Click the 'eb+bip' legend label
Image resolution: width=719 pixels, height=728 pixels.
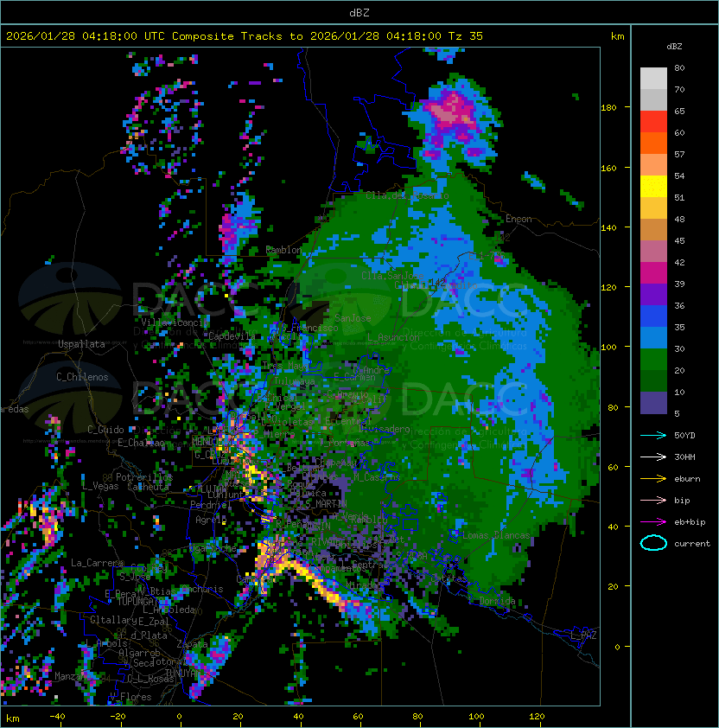[690, 522]
